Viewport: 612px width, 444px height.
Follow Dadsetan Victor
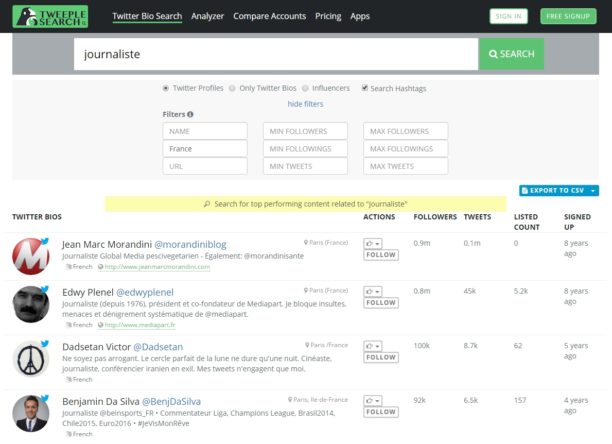[x=380, y=359]
